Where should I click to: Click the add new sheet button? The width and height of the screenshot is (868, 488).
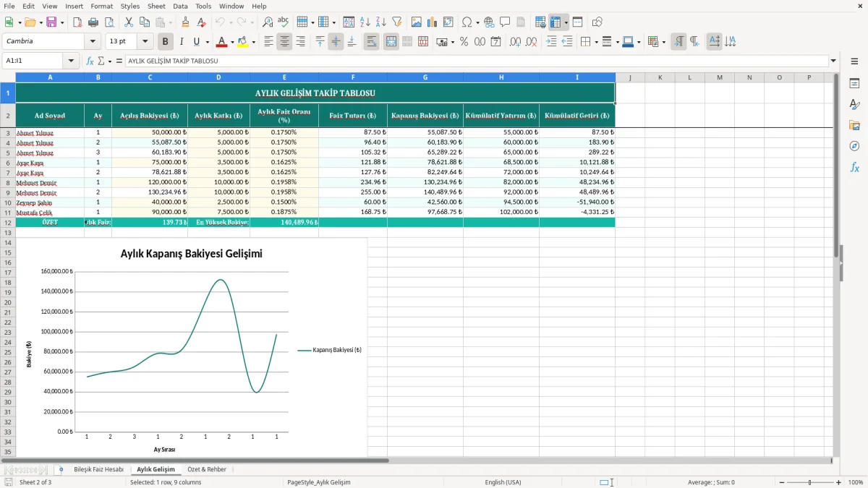[x=61, y=469]
